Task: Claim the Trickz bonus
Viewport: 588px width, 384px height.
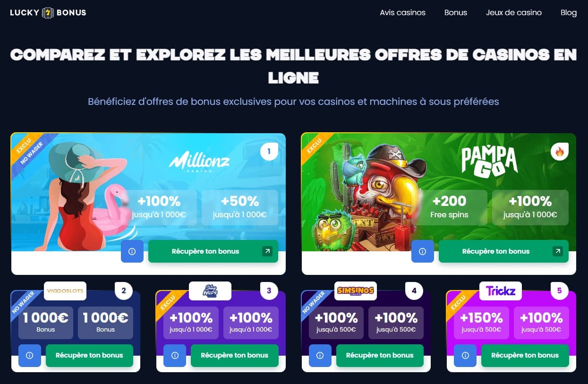Action: pos(525,356)
